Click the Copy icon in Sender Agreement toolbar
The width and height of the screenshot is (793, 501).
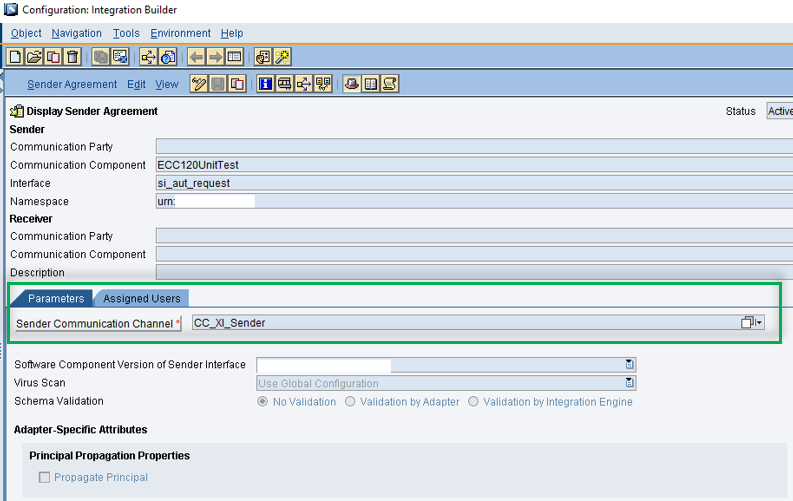pyautogui.click(x=237, y=83)
